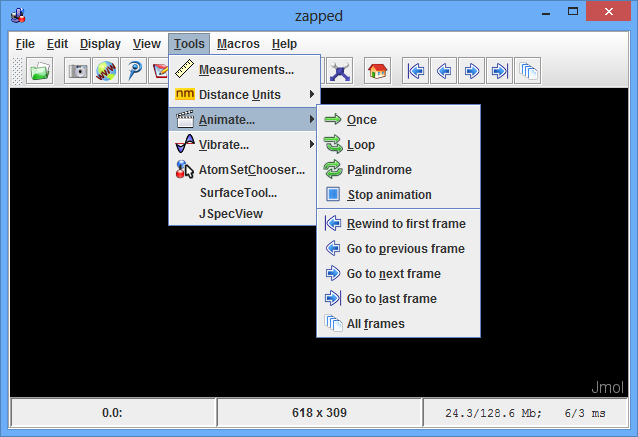
Task: Select the Vibrate... menu entry
Action: (243, 144)
